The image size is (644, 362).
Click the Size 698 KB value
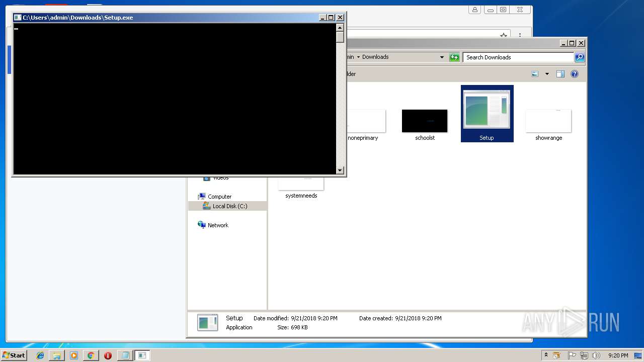[299, 327]
